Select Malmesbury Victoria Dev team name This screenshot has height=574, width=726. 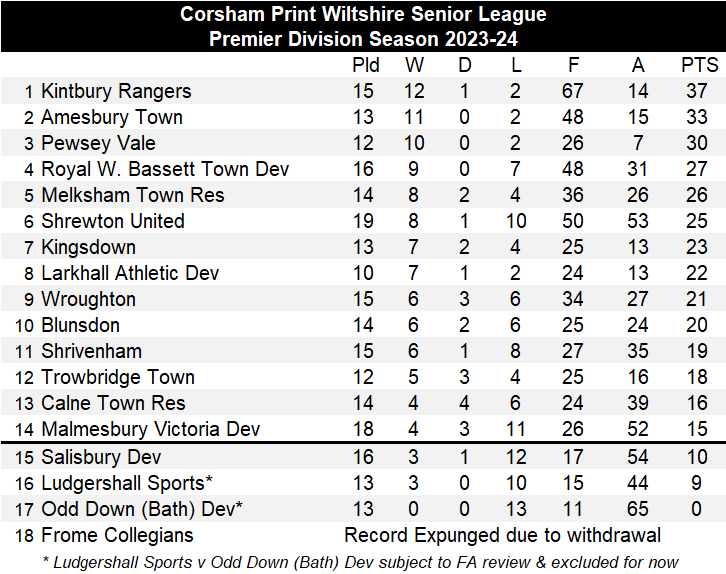[150, 429]
